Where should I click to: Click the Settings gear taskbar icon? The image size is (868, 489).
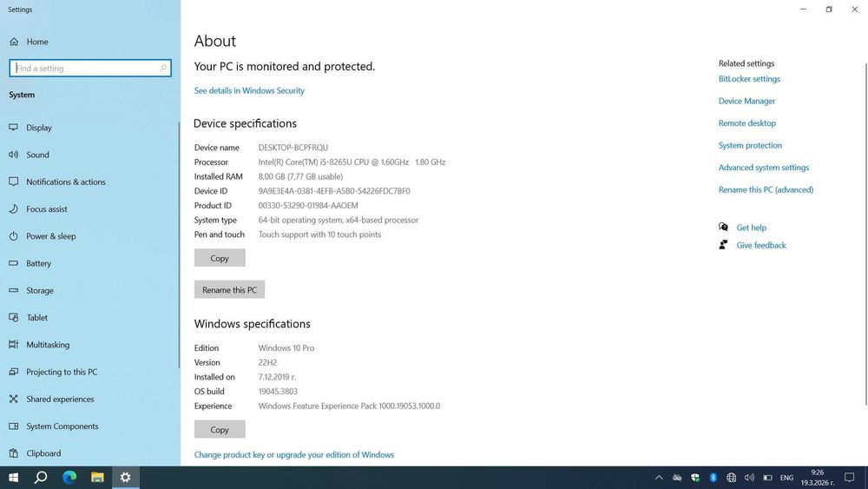point(126,478)
